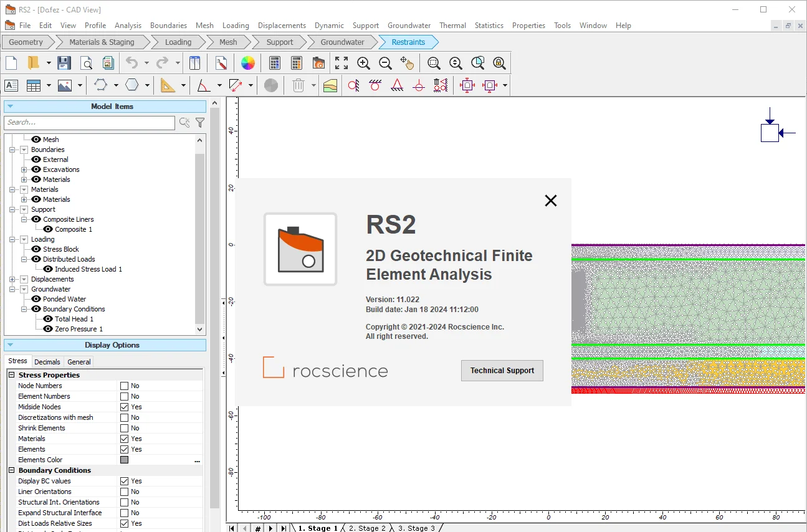Image resolution: width=807 pixels, height=532 pixels.
Task: Uncheck Display BC values checkbox
Action: tap(125, 481)
